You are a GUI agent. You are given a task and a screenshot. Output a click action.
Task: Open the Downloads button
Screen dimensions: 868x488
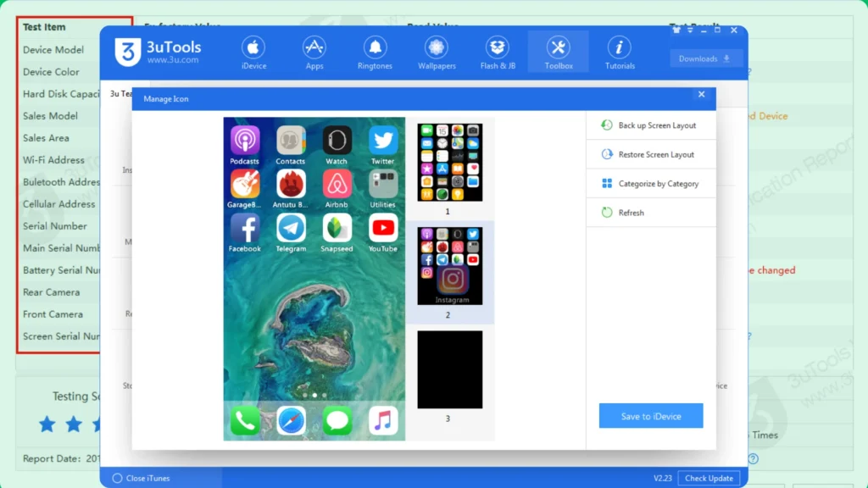tap(704, 58)
